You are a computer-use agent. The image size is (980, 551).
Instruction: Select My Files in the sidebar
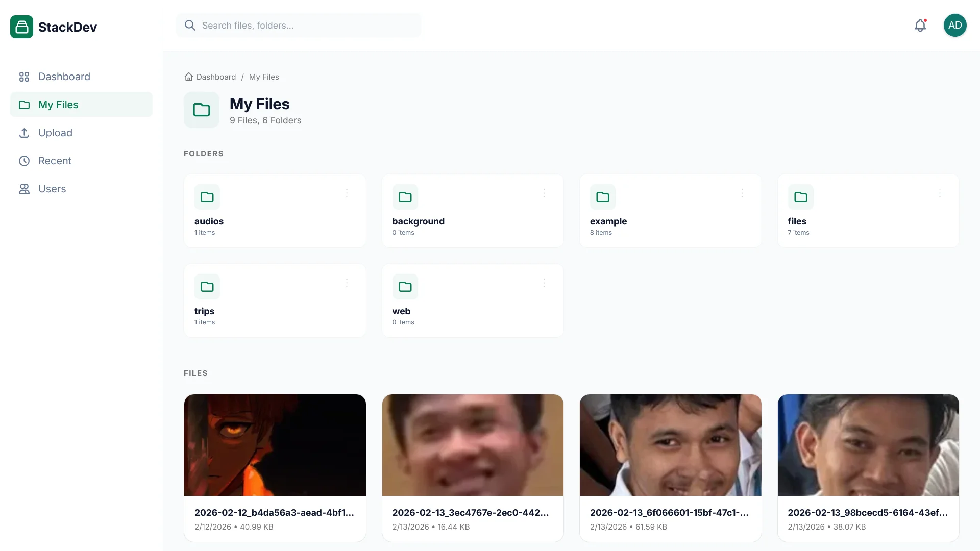coord(59,104)
